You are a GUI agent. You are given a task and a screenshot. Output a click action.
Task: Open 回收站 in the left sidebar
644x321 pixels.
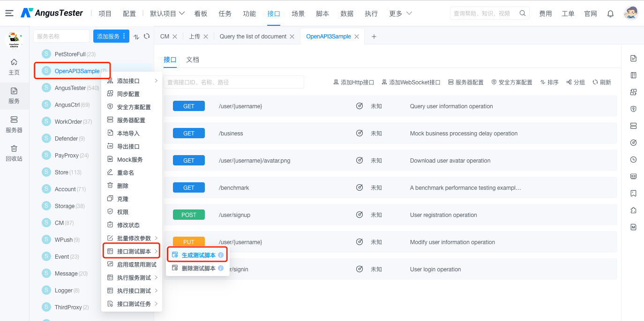click(x=14, y=153)
